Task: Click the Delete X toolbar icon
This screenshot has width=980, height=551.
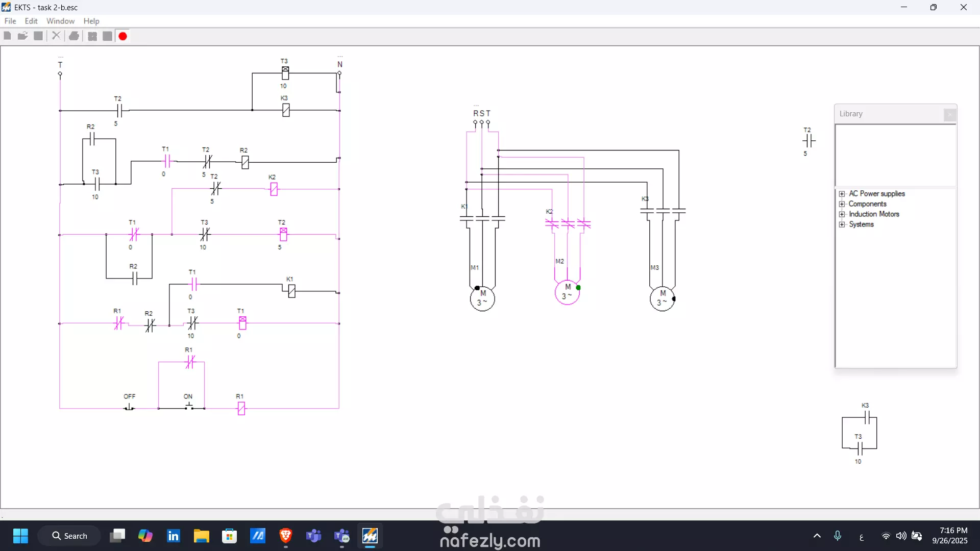Action: point(56,36)
